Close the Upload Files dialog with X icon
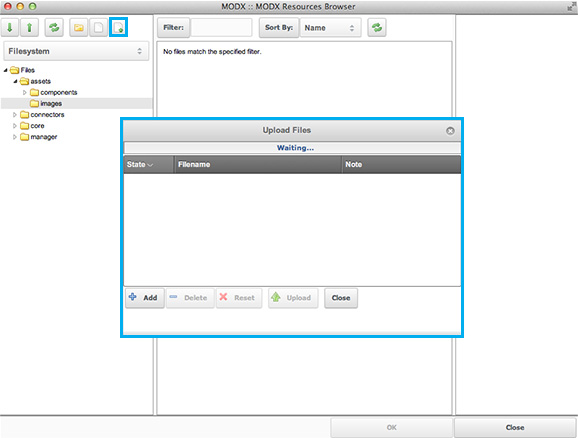The image size is (578, 438). pyautogui.click(x=450, y=131)
